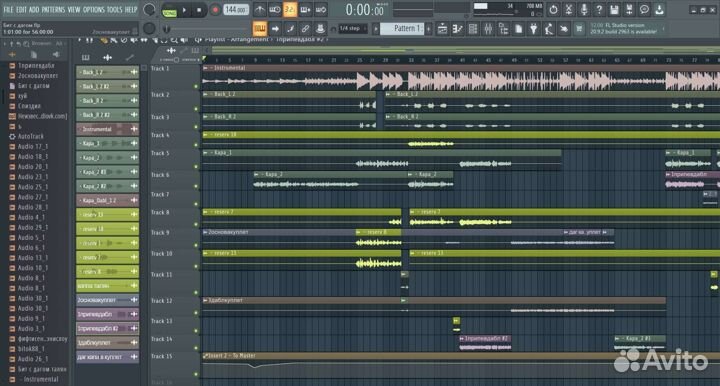The width and height of the screenshot is (720, 386).
Task: Open the FILE menu
Action: click(x=8, y=9)
